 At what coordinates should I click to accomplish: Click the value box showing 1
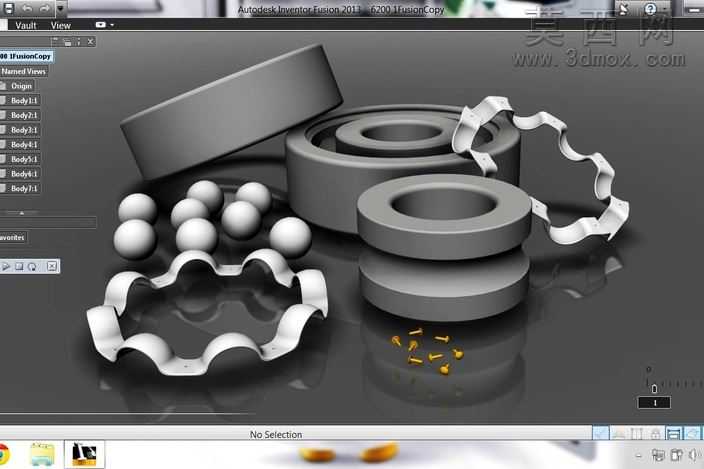tap(654, 403)
